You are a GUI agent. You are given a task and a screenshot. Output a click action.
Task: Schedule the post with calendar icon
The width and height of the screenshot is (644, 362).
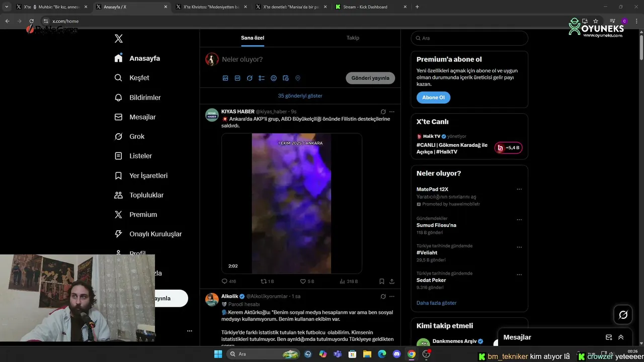tap(286, 78)
